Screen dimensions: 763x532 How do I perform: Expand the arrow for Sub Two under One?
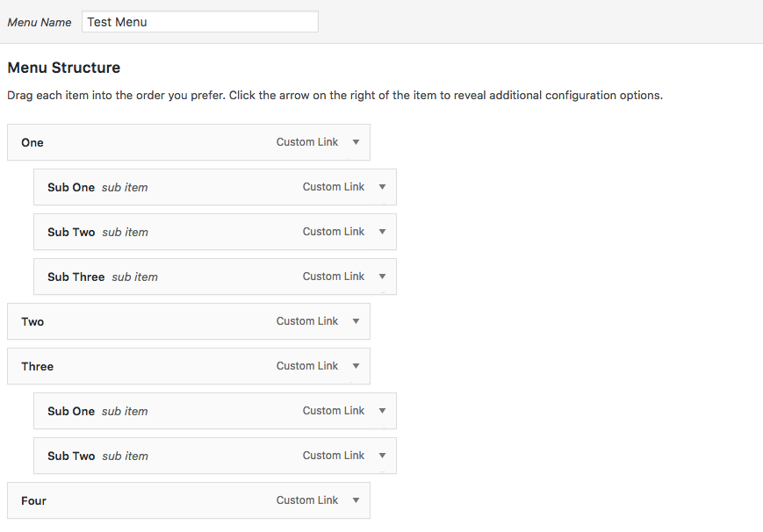point(382,232)
